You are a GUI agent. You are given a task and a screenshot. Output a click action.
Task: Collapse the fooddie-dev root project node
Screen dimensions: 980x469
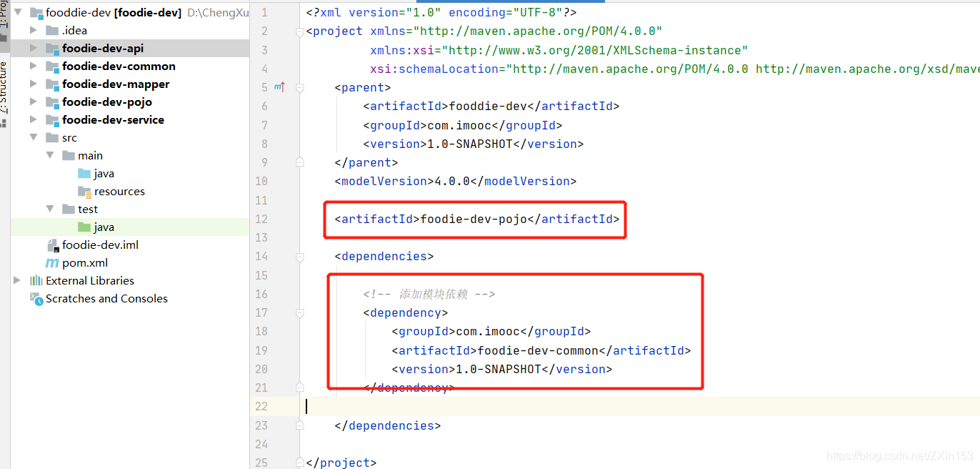point(17,12)
